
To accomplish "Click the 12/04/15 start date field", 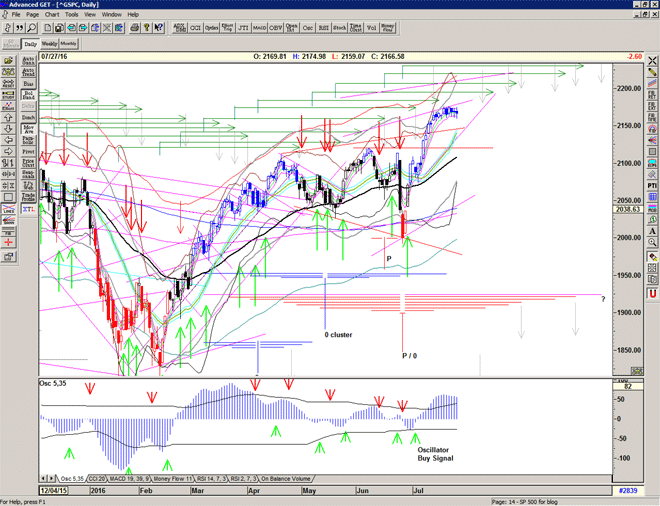I will pyautogui.click(x=53, y=490).
